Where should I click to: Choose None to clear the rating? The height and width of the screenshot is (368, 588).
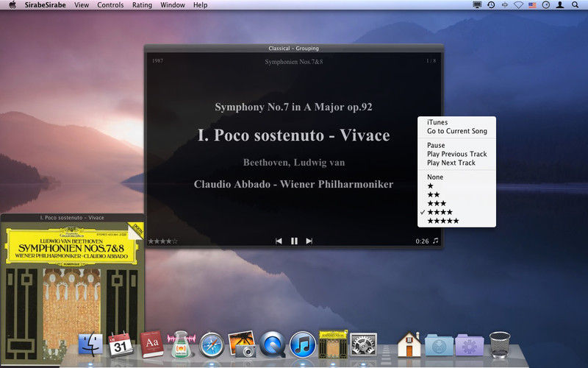435,177
